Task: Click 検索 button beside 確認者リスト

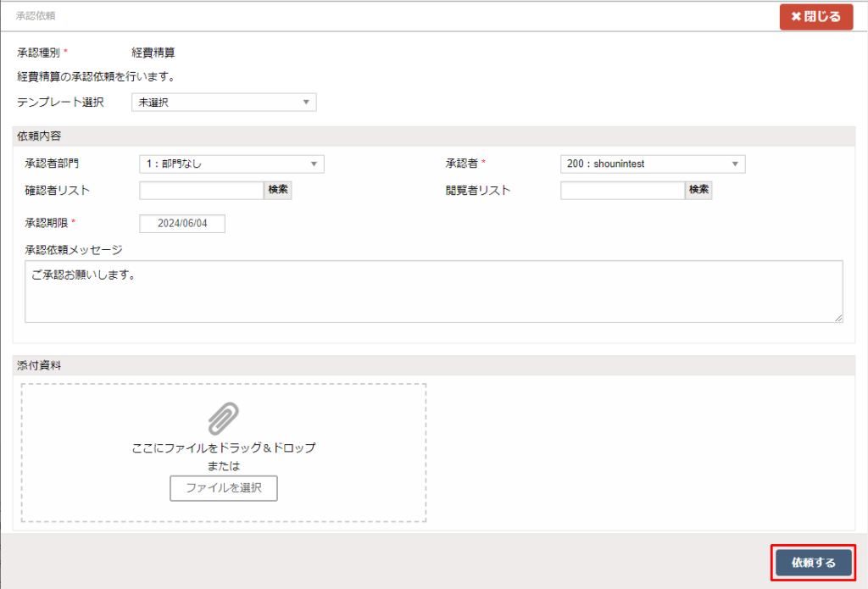Action: click(278, 190)
